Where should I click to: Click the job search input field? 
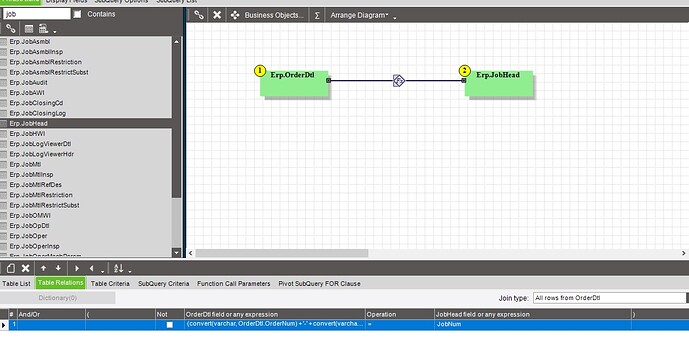(36, 14)
